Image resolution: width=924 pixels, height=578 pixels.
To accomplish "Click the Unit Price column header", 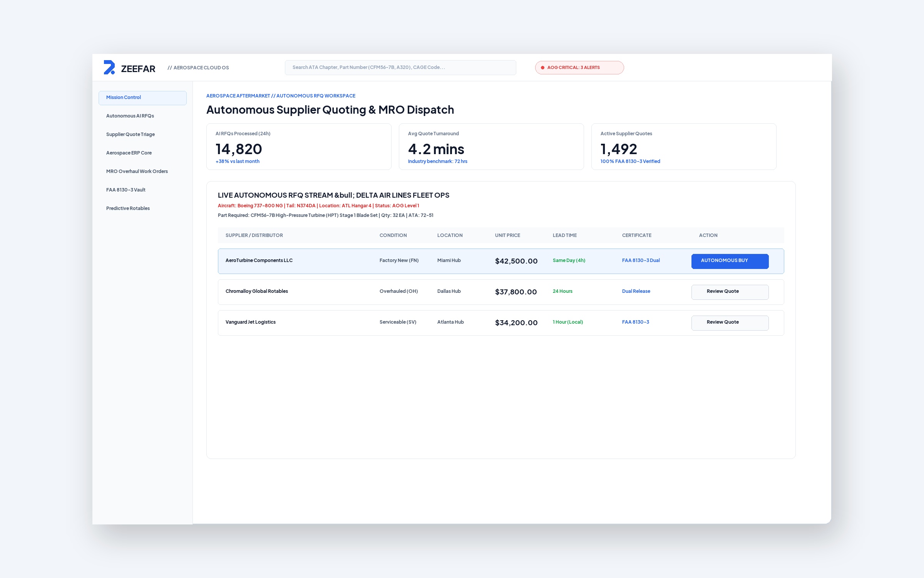I will [507, 235].
